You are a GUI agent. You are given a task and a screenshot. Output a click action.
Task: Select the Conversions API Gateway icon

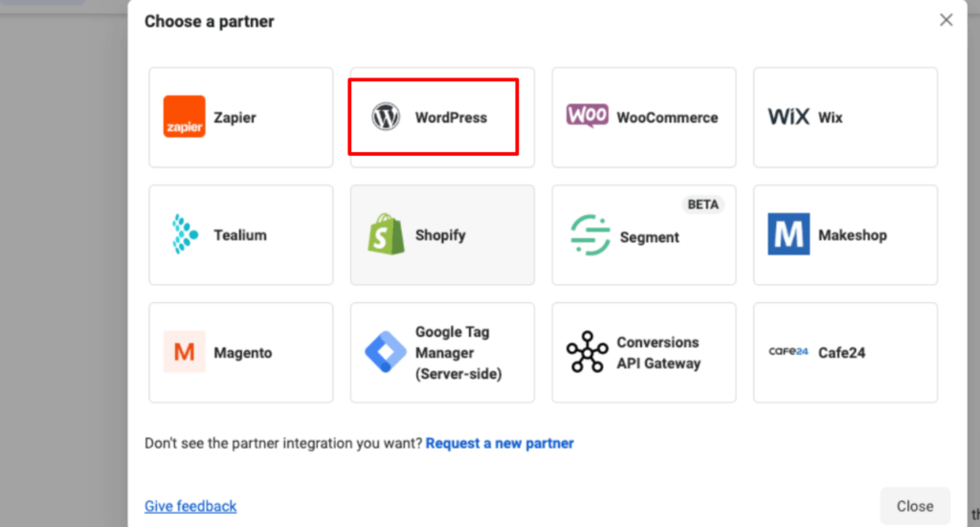(x=587, y=352)
